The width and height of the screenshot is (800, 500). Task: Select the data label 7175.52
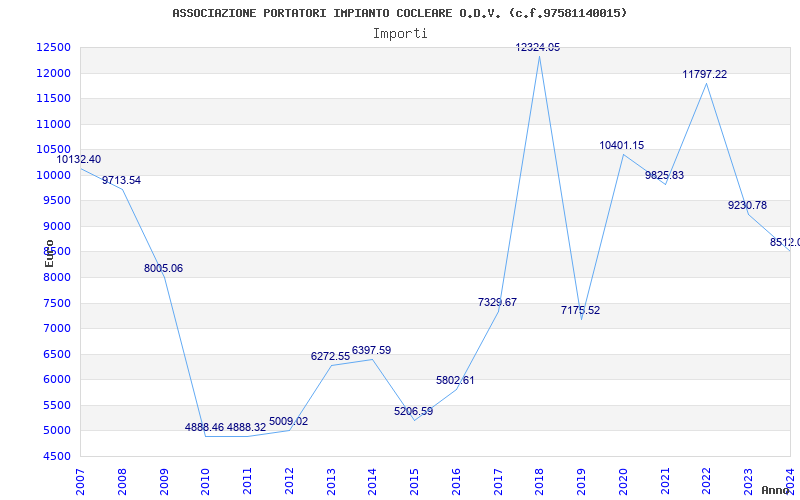(x=581, y=310)
